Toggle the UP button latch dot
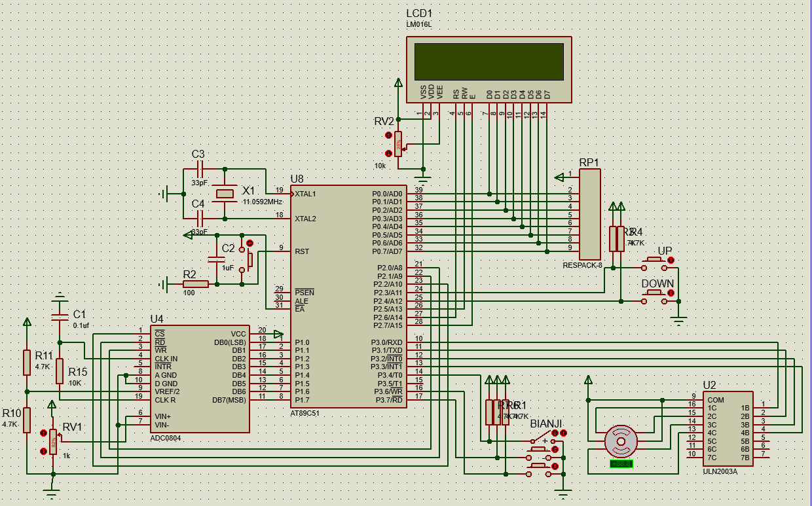Screen dimensions: 812x506 671,260
